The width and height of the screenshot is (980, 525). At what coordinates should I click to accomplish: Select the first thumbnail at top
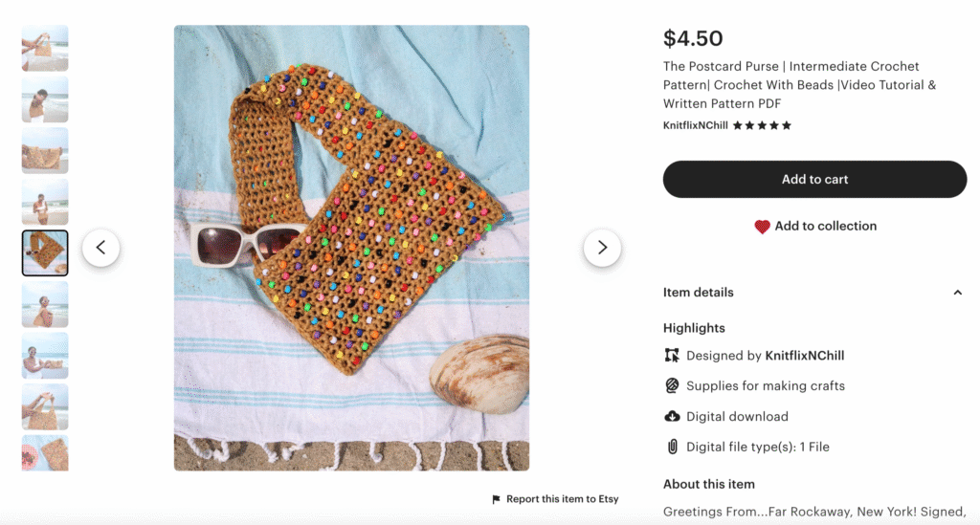[45, 48]
